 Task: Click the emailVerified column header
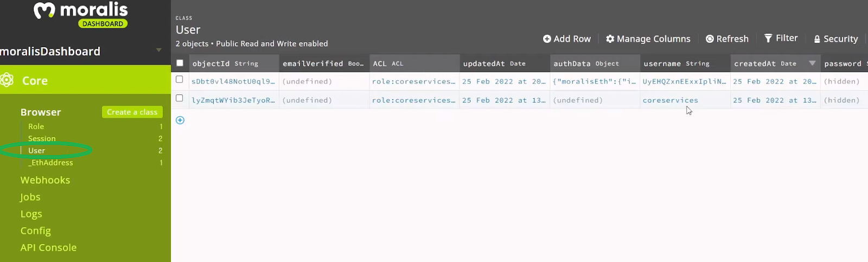pyautogui.click(x=324, y=63)
